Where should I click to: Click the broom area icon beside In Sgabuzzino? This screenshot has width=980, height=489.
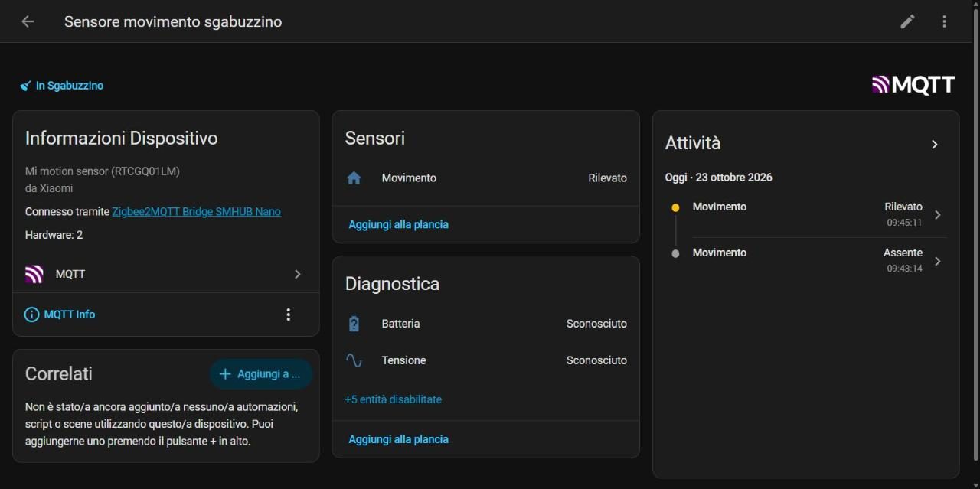[25, 86]
